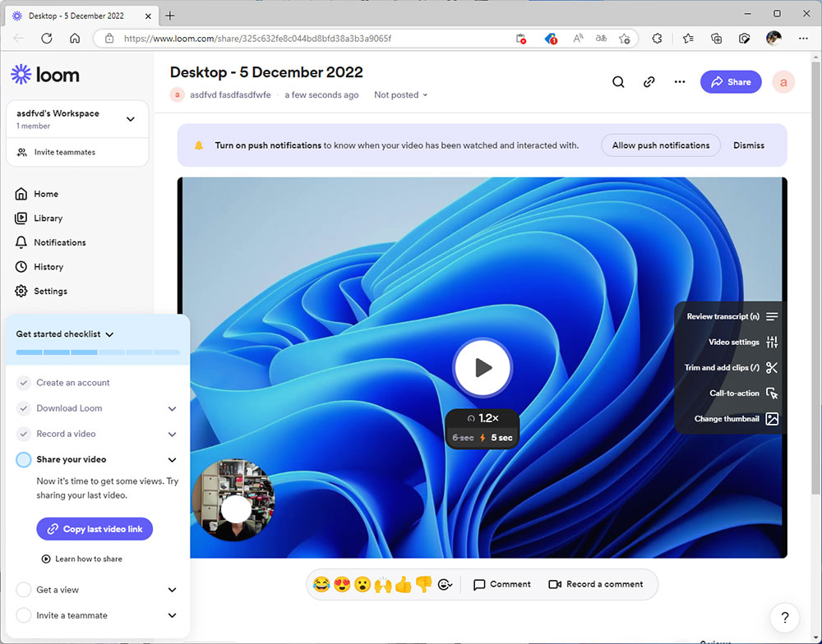Screen dimensions: 822x644
Task: Copy video link chain icon
Action: (649, 82)
